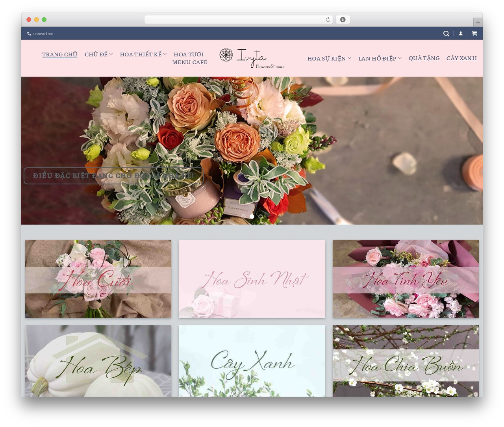Open the Hoa Cưới category card

pos(98,279)
